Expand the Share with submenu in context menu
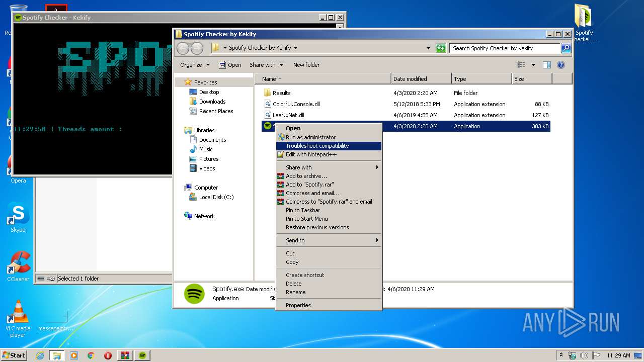Screen dimensions: 644x362 pos(329,167)
